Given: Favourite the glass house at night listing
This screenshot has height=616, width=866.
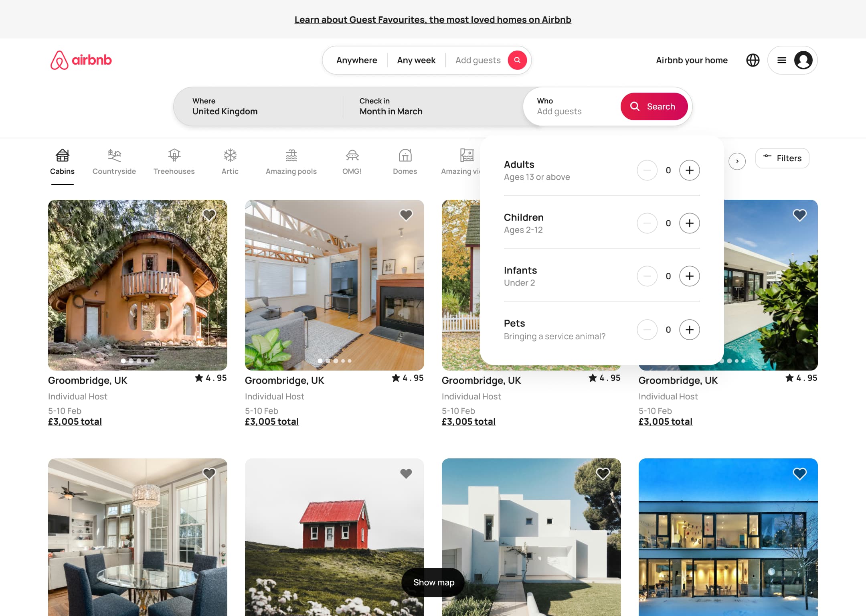Looking at the screenshot, I should [799, 474].
